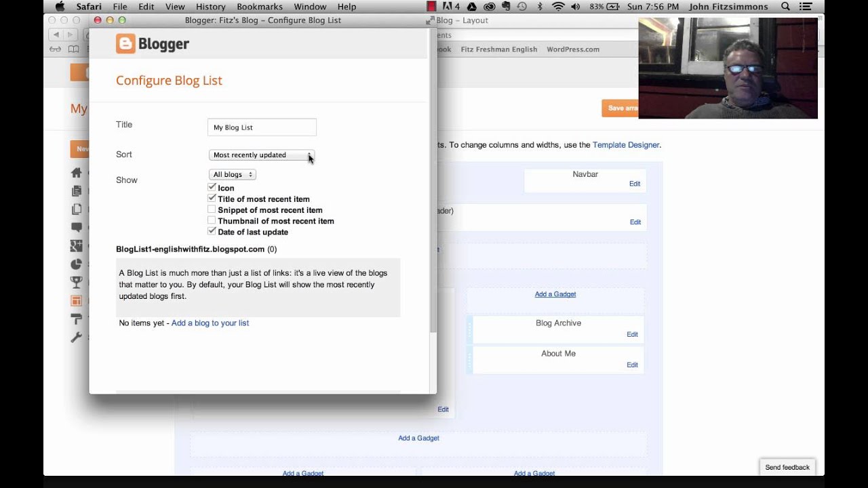Click Evernote elephant icon in menu bar
Image resolution: width=868 pixels, height=488 pixels.
(505, 7)
